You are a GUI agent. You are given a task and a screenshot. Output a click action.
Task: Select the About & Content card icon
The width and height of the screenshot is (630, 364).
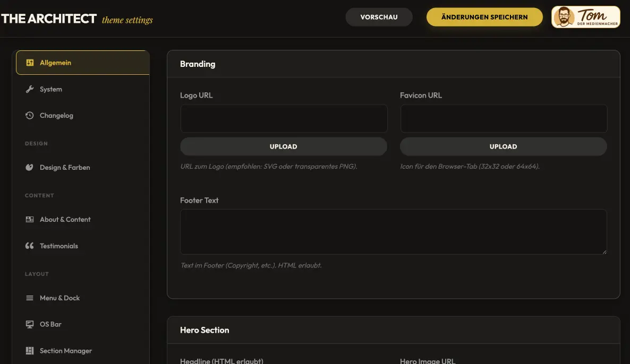[x=30, y=219]
